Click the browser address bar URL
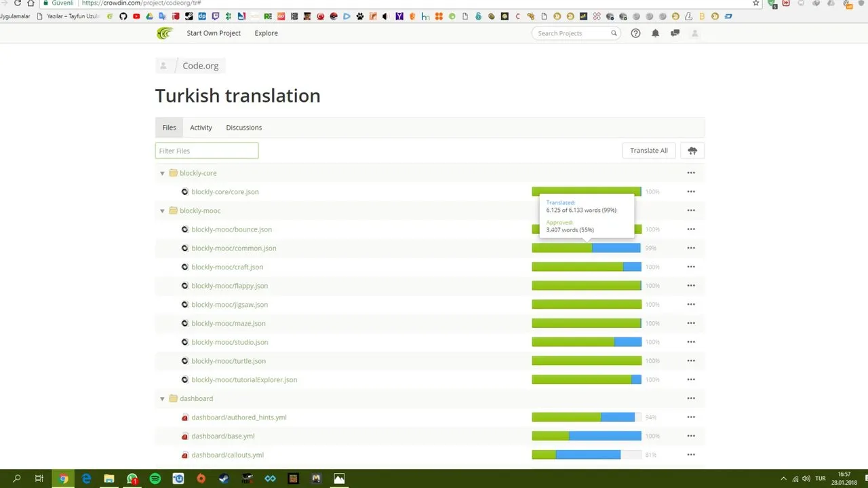The width and height of the screenshot is (868, 488). click(x=141, y=3)
